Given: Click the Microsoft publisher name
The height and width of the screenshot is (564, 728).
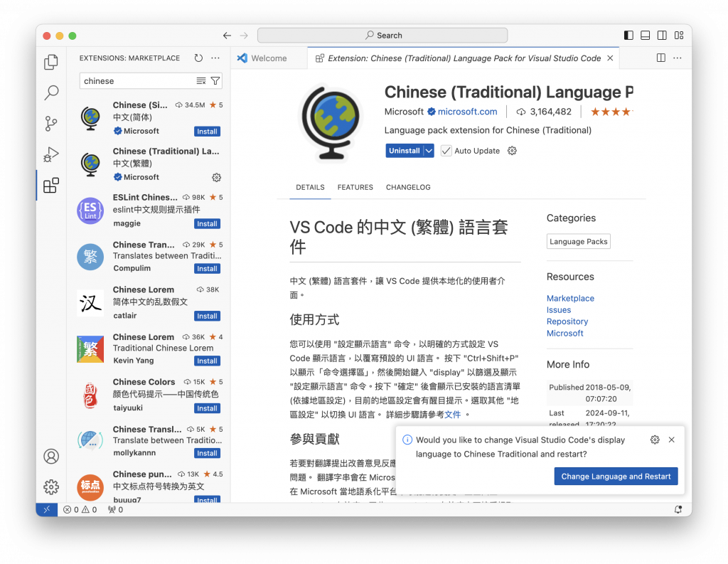Looking at the screenshot, I should tap(404, 112).
